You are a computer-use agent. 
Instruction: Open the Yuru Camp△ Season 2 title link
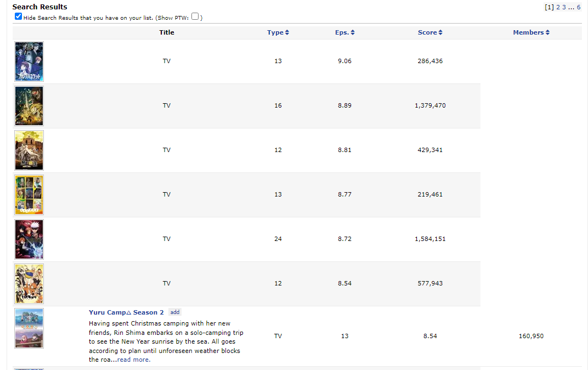click(x=126, y=312)
